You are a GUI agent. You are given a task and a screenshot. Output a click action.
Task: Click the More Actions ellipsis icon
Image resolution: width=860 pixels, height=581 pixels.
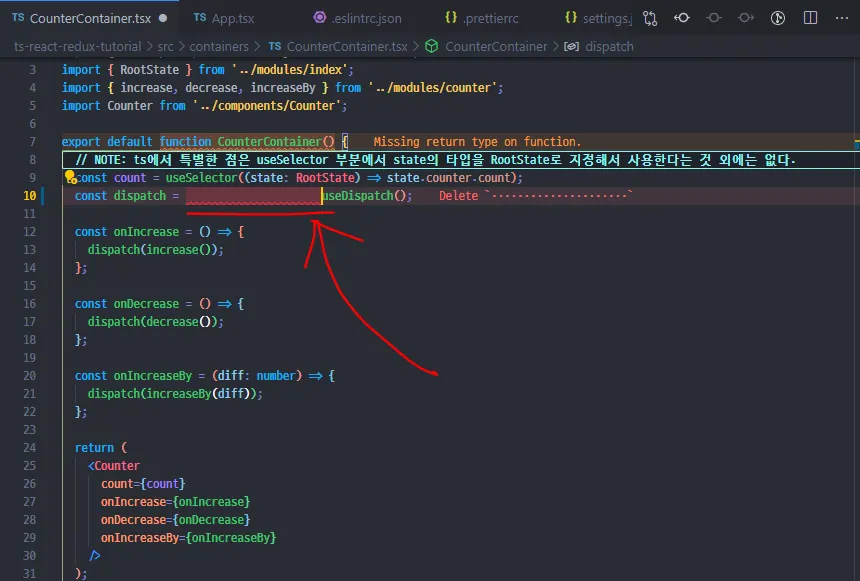841,17
